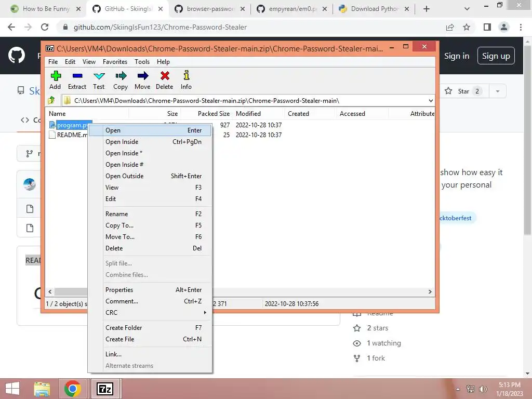The image size is (532, 399).
Task: Open the Tools menu
Action: pyautogui.click(x=142, y=62)
